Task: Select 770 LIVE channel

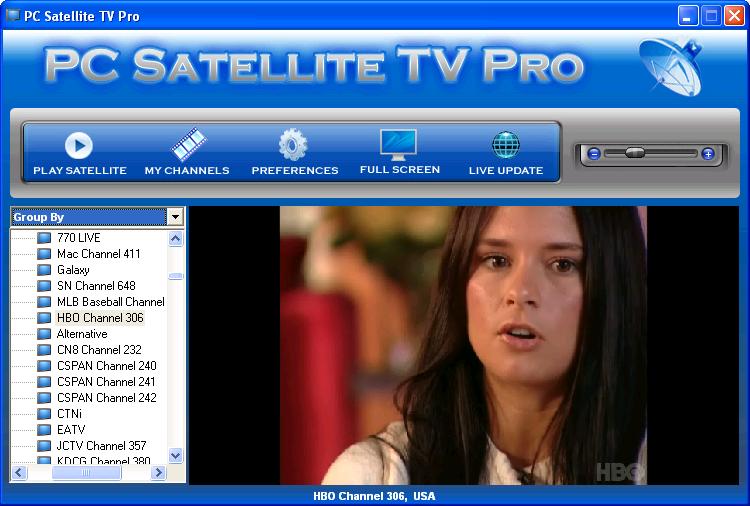Action: [x=78, y=238]
